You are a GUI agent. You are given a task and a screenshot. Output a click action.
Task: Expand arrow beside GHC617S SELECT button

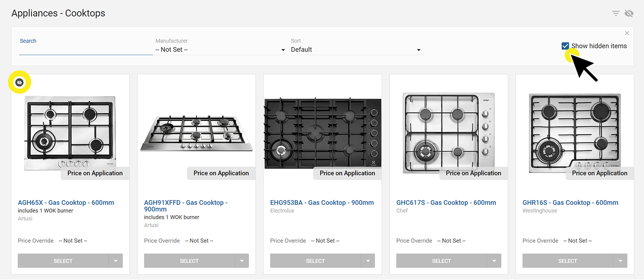(x=494, y=261)
